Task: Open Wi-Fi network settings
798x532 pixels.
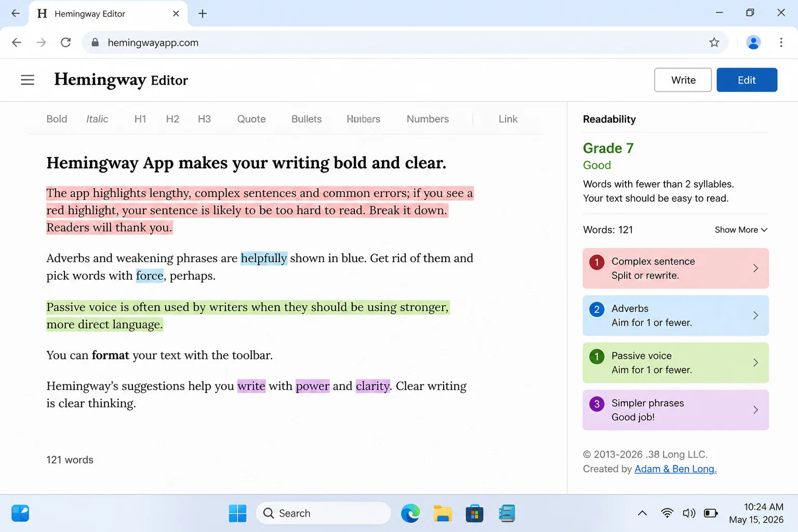Action: (667, 513)
